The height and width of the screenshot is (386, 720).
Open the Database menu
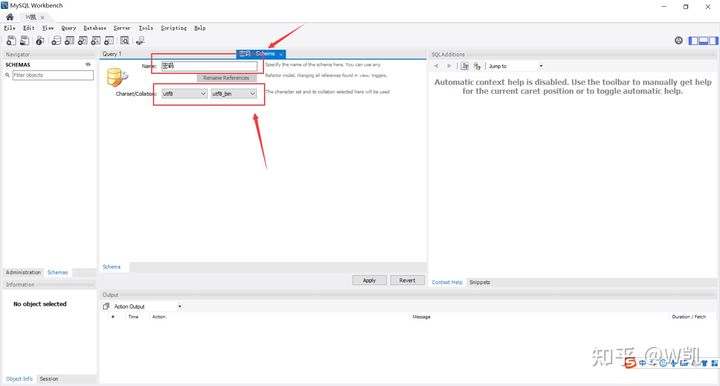tap(95, 28)
